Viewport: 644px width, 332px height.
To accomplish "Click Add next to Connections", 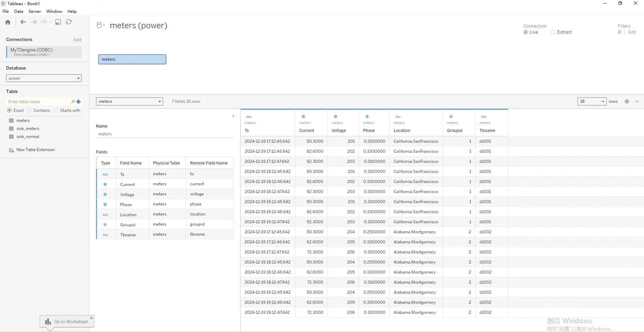I will tap(77, 40).
